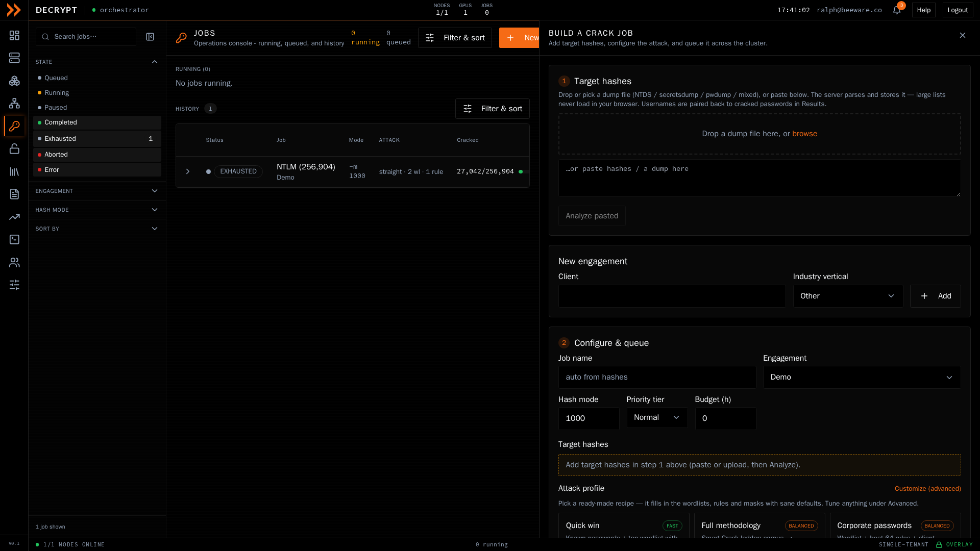Toggle the Running state filter

(x=97, y=93)
